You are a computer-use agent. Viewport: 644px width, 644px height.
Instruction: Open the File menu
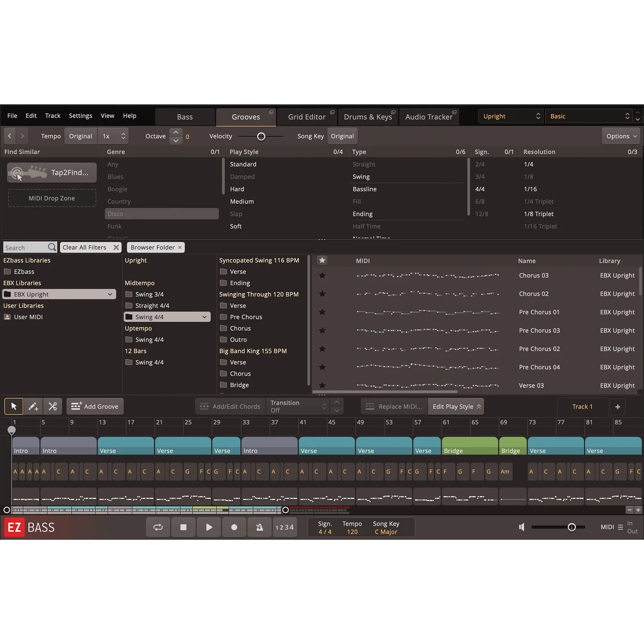pyautogui.click(x=12, y=115)
